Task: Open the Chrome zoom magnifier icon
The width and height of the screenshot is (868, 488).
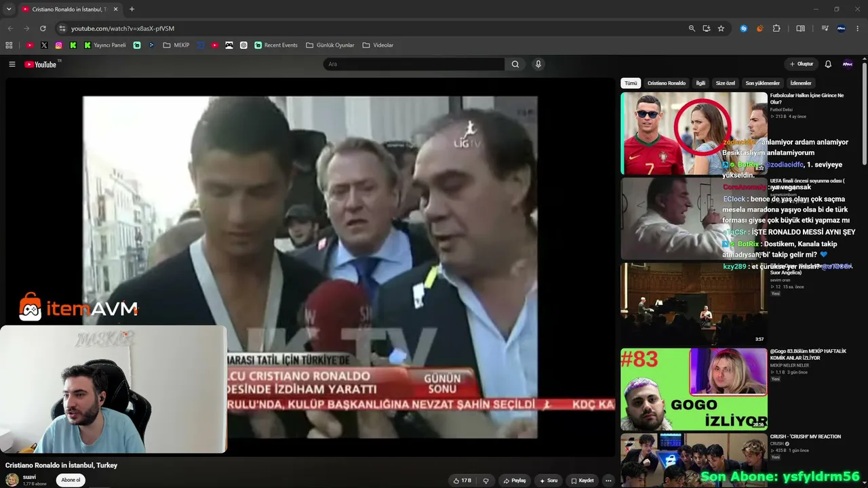Action: pos(692,28)
